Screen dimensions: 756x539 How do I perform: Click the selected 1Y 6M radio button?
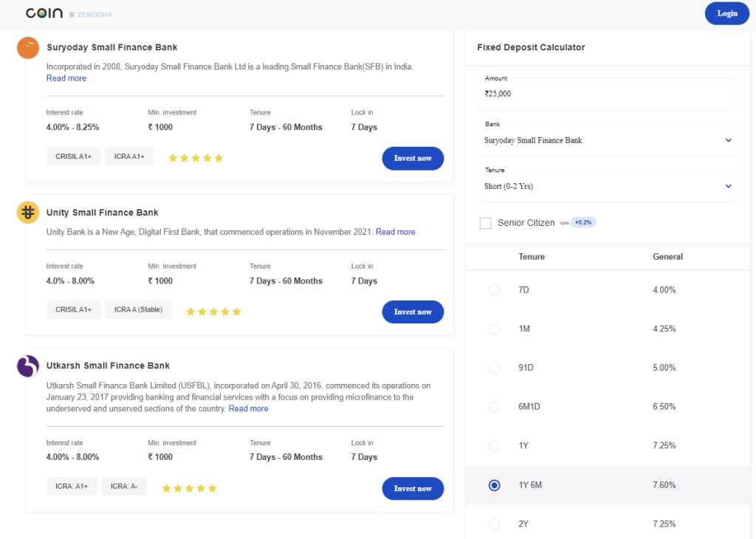(x=494, y=486)
